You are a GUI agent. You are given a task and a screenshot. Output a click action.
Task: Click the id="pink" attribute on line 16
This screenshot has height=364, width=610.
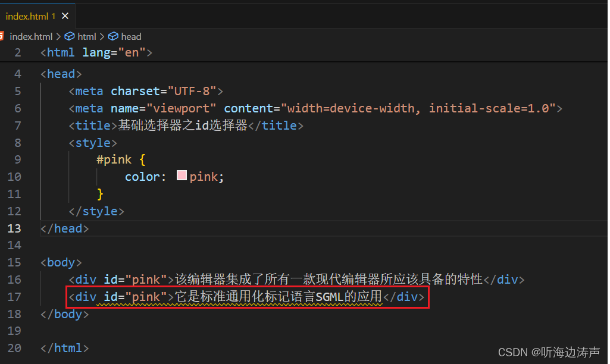click(x=137, y=280)
